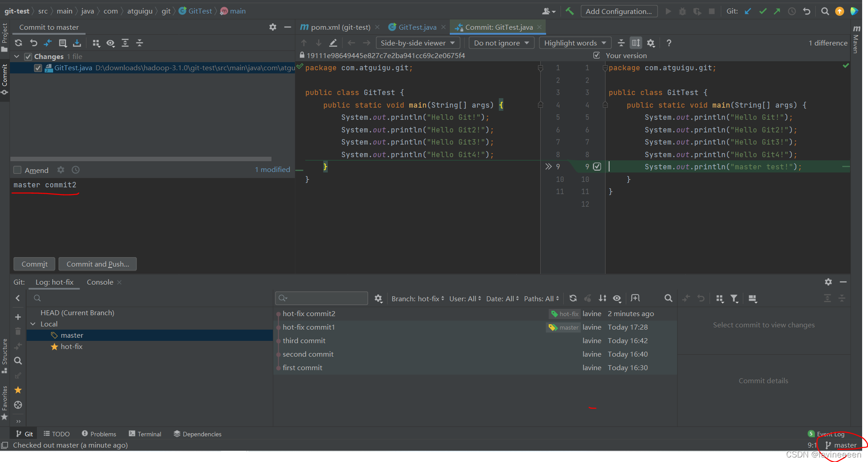Viewport: 868px width, 462px height.
Task: Refresh the commit changes list
Action: pyautogui.click(x=18, y=43)
